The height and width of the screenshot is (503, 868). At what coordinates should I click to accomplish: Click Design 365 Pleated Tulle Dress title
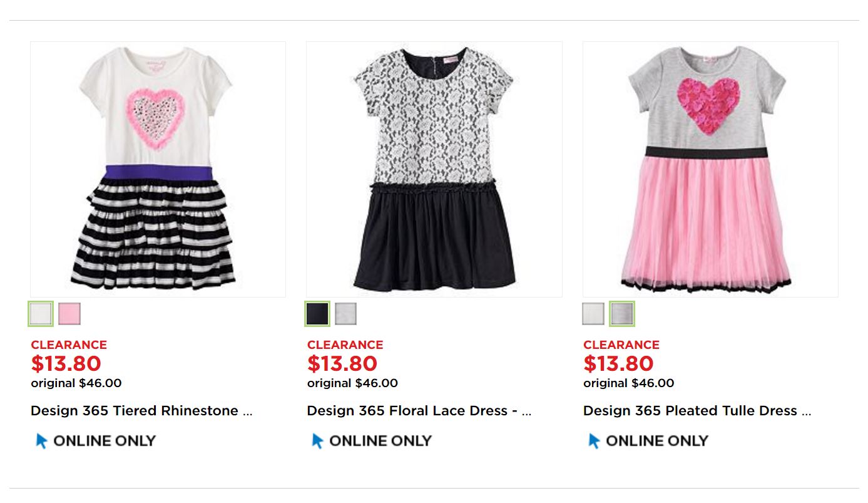697,411
